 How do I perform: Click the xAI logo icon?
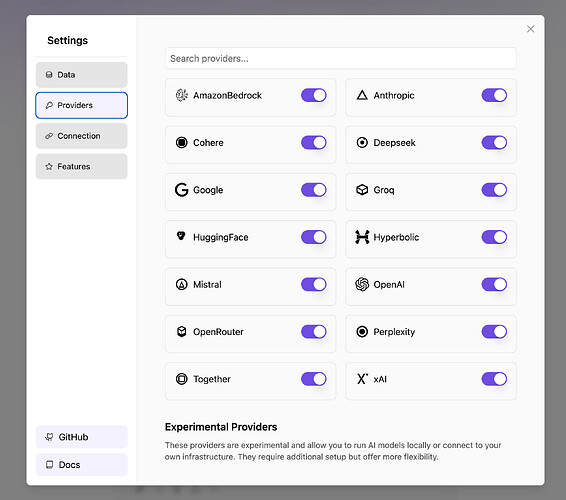point(362,379)
